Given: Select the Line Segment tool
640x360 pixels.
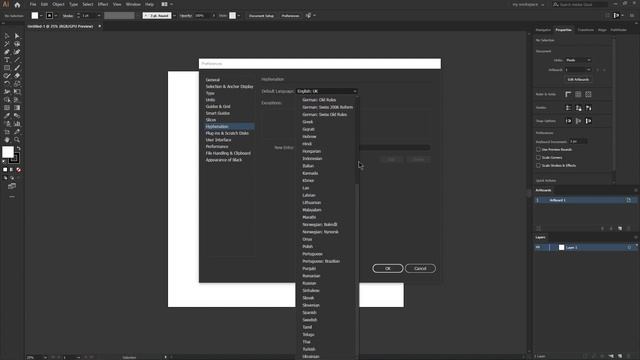Looking at the screenshot, I should pos(17,60).
